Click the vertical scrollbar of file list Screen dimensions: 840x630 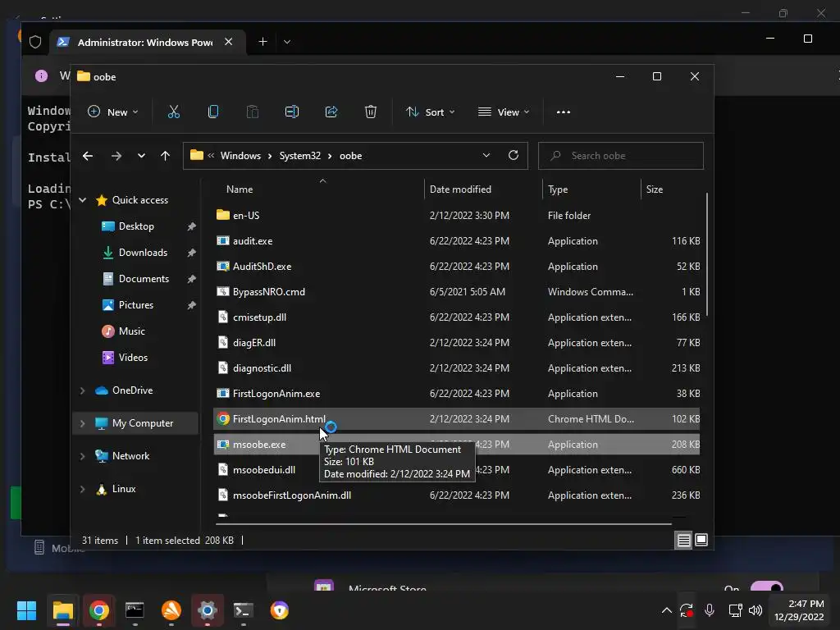click(x=706, y=254)
